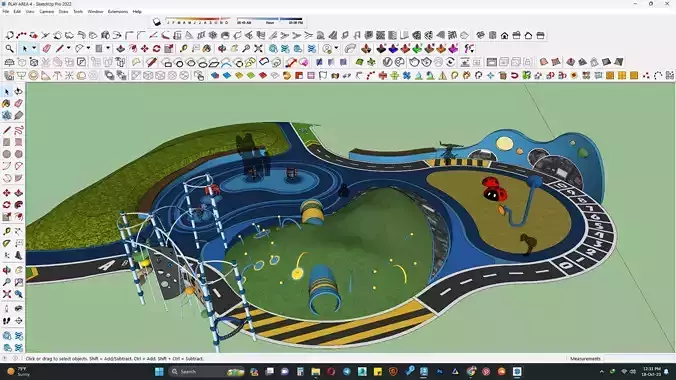Pick the Tape Measure tool in left toolbar

[x=6, y=232]
